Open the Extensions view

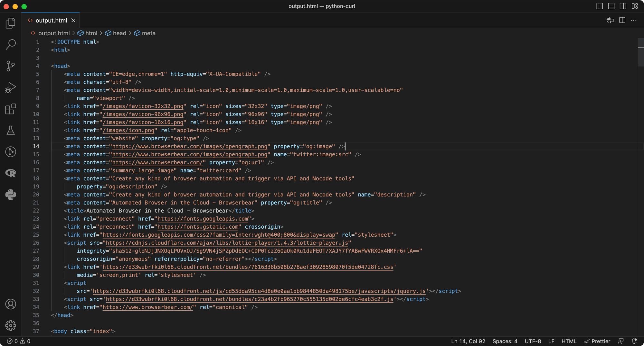click(11, 109)
